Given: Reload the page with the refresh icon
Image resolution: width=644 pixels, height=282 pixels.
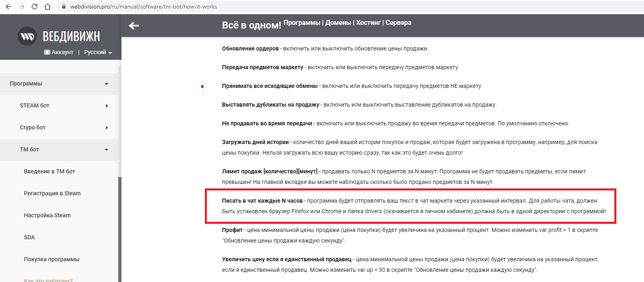Looking at the screenshot, I should point(35,7).
